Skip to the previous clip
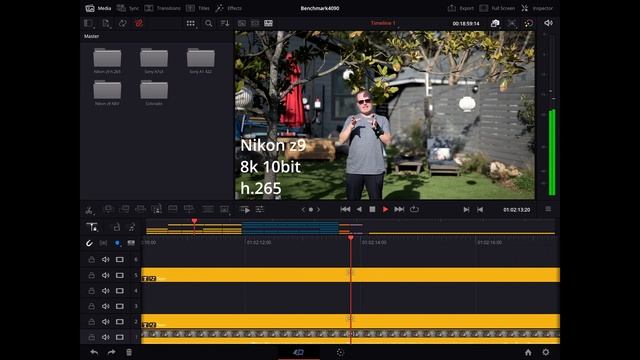Viewport: 640px width, 360px height. [x=345, y=209]
